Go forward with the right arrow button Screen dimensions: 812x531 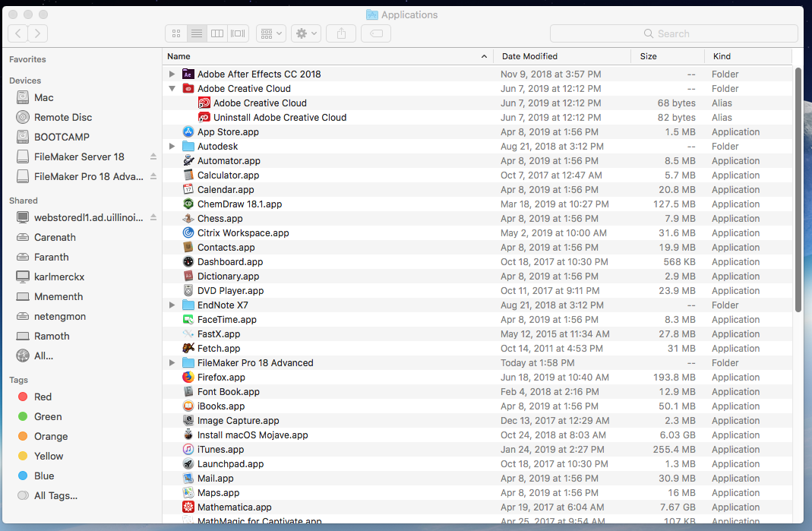coord(38,33)
